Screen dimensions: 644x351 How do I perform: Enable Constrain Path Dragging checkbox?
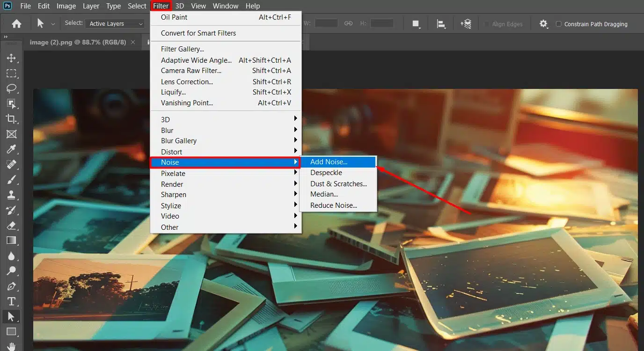558,24
